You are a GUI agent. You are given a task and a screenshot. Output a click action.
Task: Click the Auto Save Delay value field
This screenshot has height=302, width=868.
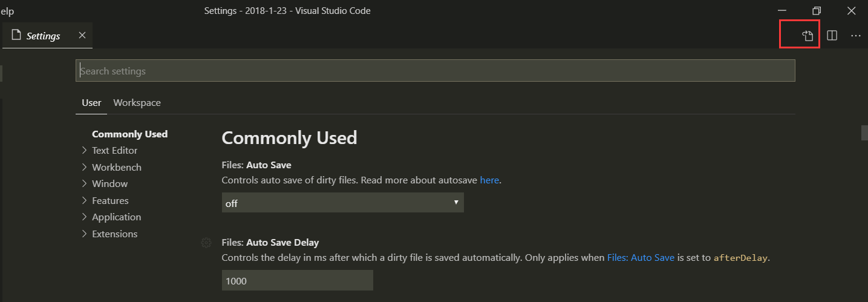tap(297, 281)
